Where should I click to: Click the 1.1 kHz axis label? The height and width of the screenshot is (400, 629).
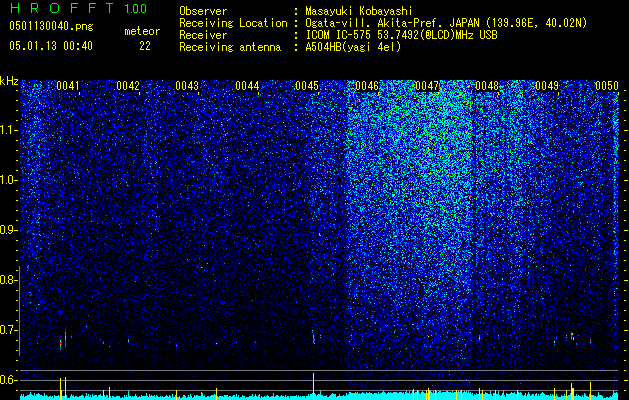[x=8, y=130]
